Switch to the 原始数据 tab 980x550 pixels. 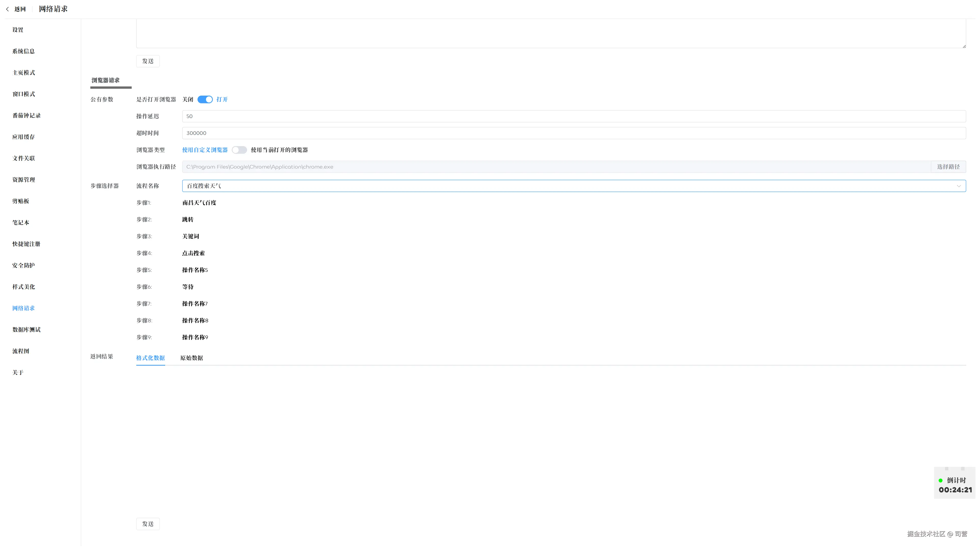click(191, 358)
